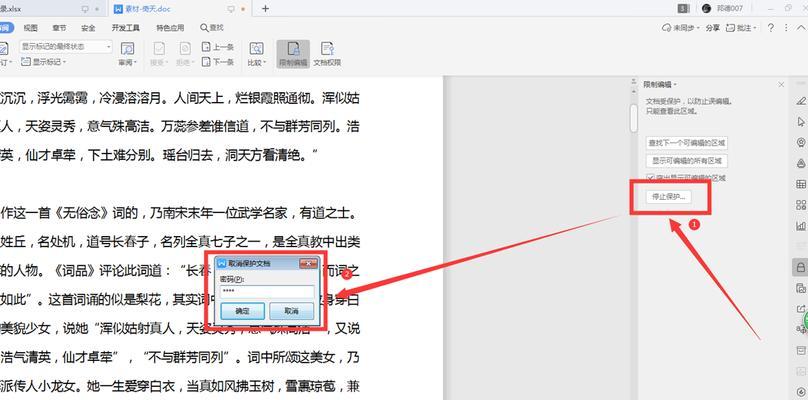The width and height of the screenshot is (808, 400).
Task: Expand the 比较 dropdown arrow
Action: click(264, 63)
